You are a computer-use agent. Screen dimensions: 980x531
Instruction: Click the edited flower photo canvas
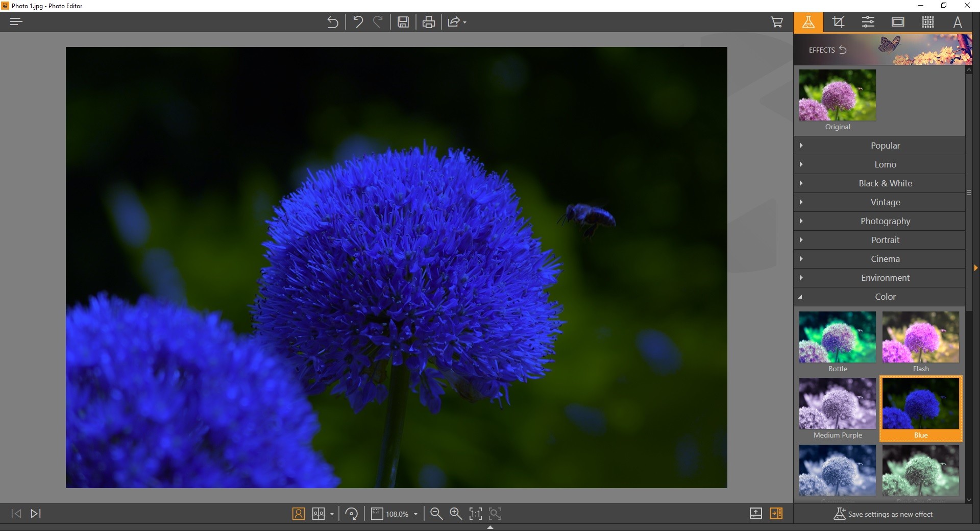[396, 267]
